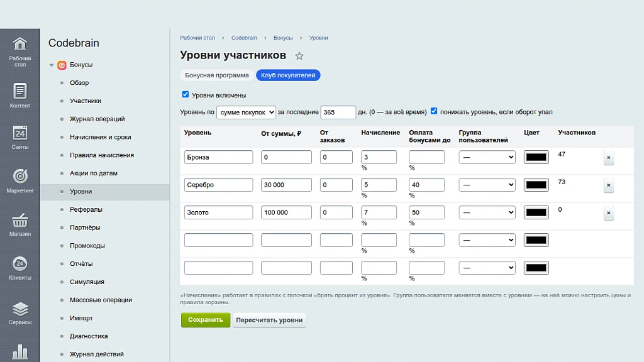Switch to the Бонусная программа tab
The height and width of the screenshot is (362, 644).
[x=217, y=75]
